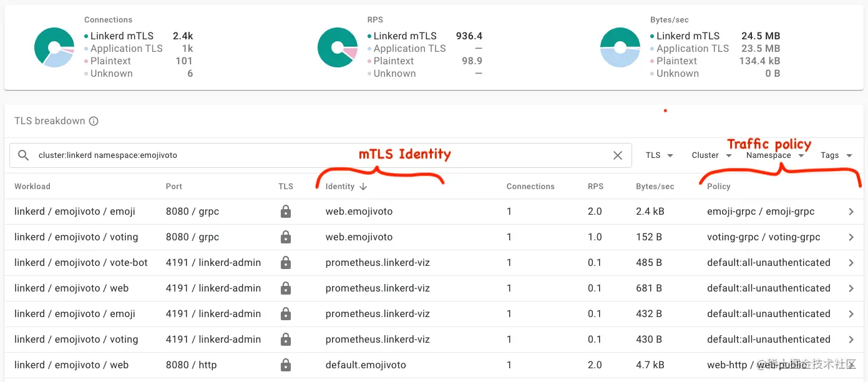Image resolution: width=868 pixels, height=382 pixels.
Task: Click web.emojivoto identity in the emoji row
Action: [x=359, y=212]
